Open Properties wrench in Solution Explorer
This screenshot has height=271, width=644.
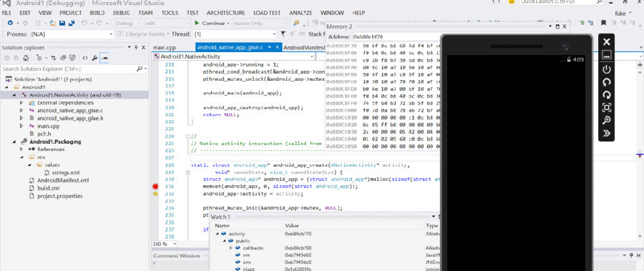tap(95, 58)
